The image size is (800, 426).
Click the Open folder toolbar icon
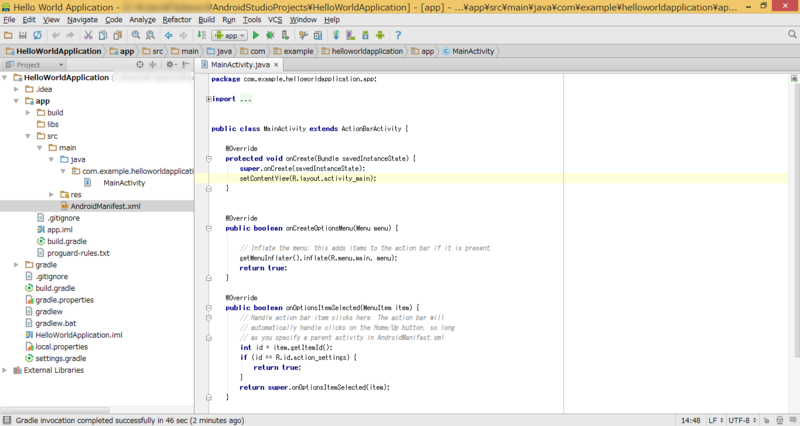(x=8, y=35)
